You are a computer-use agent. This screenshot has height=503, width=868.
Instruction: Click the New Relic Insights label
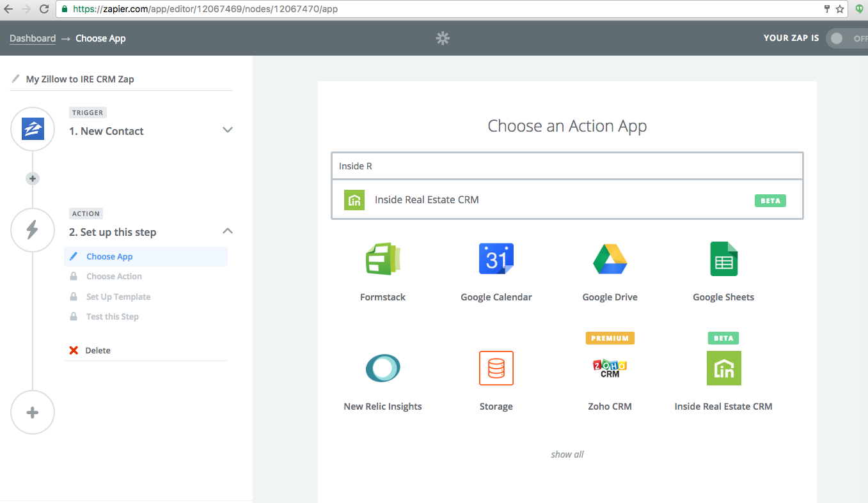click(x=383, y=406)
